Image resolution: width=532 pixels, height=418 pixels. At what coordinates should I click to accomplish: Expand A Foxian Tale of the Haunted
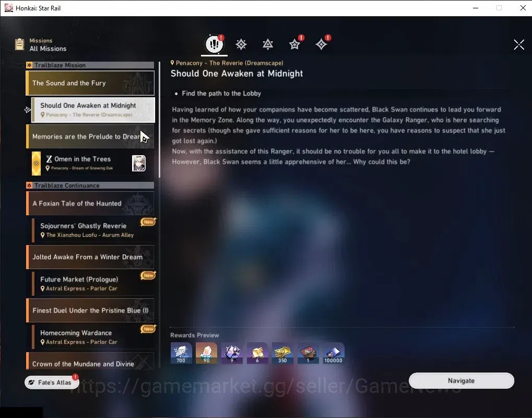point(90,203)
